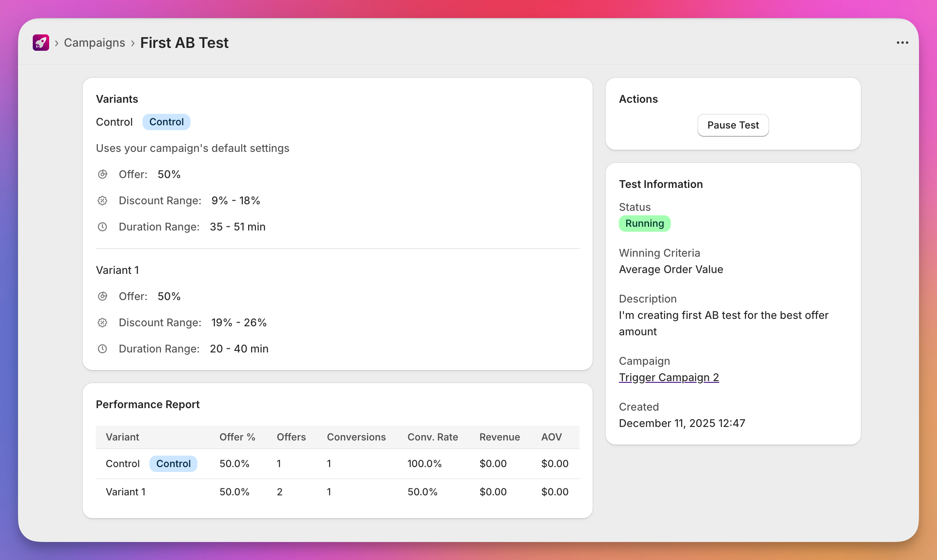This screenshot has width=937, height=560.
Task: Click the rocket app icon in breadcrumb
Action: [x=41, y=42]
